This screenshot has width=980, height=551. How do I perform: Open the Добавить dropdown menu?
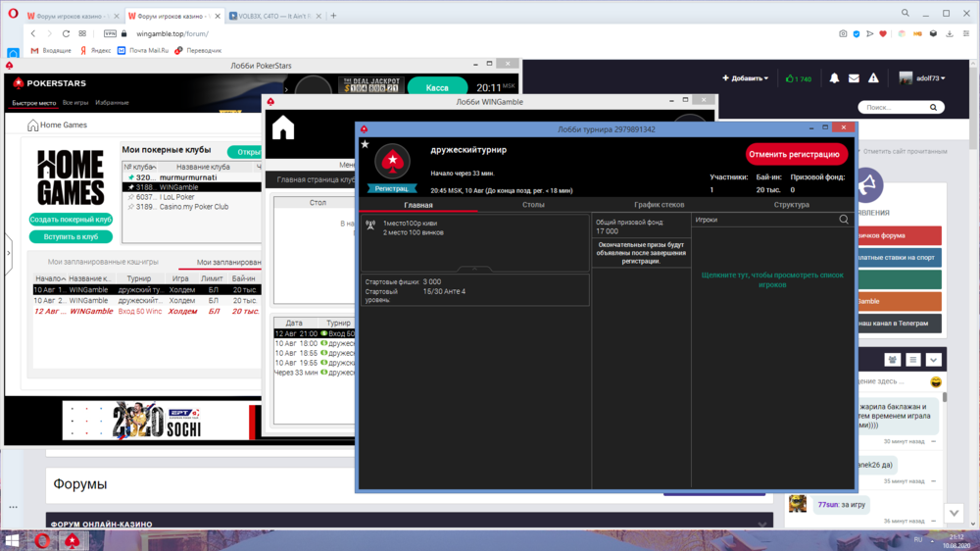[745, 78]
